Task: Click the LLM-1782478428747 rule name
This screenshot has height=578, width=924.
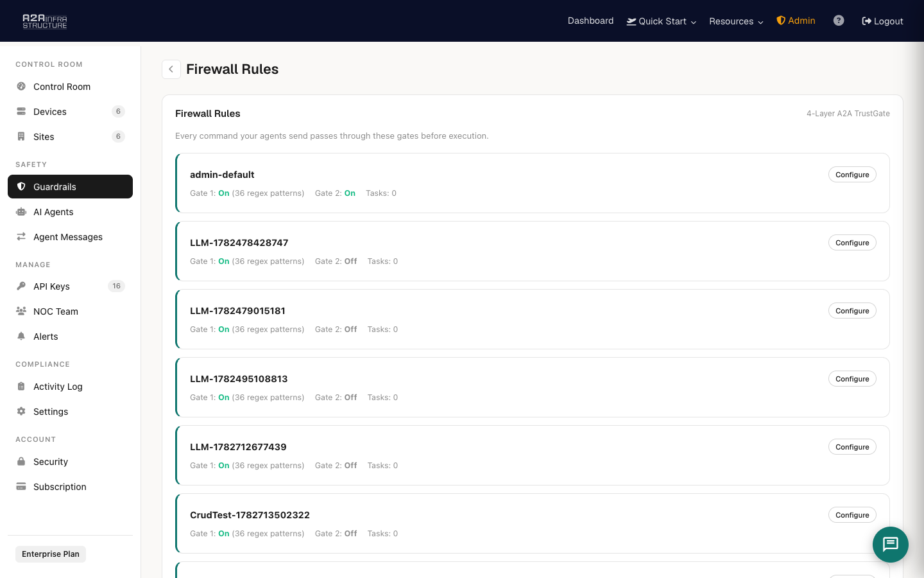Action: [239, 243]
